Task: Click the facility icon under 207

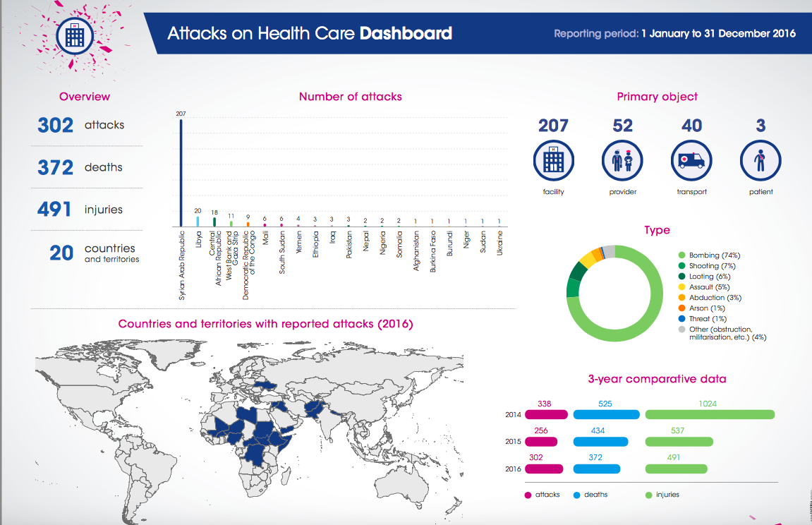Action: coord(554,161)
